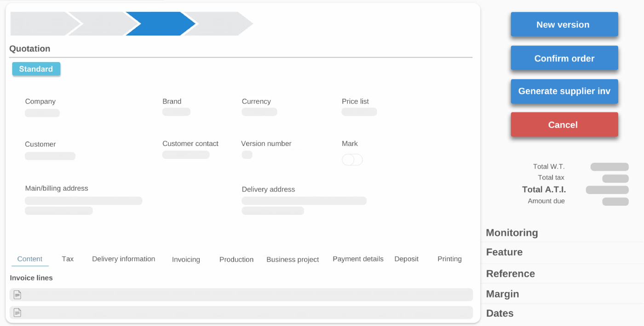
Task: Click the Total A.T.I. amount value
Action: [x=607, y=190]
